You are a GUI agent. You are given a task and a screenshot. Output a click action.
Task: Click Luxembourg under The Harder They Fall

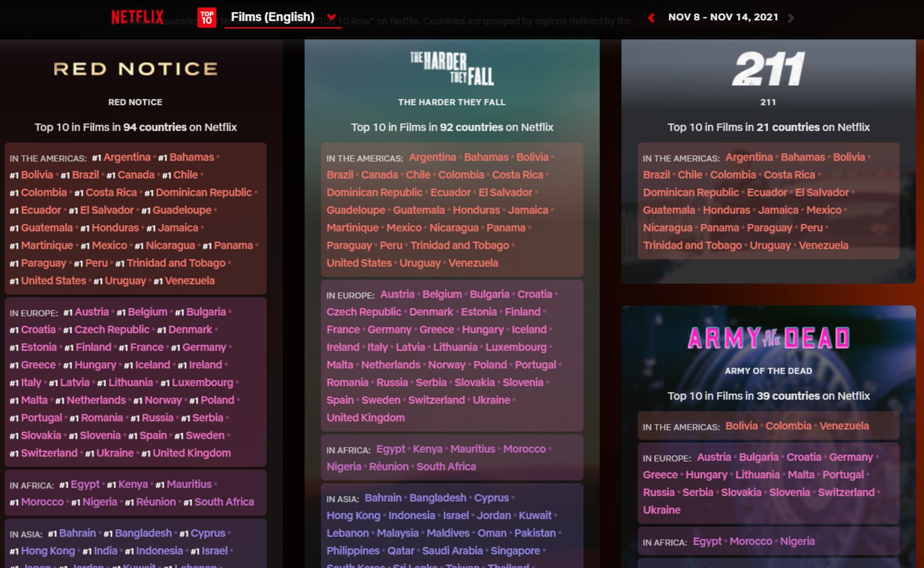pos(516,348)
